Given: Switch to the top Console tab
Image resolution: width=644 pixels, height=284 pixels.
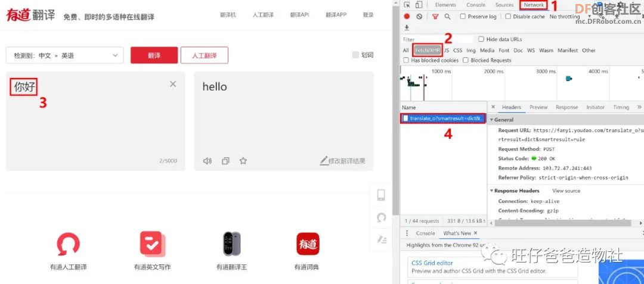Looking at the screenshot, I should [x=476, y=5].
